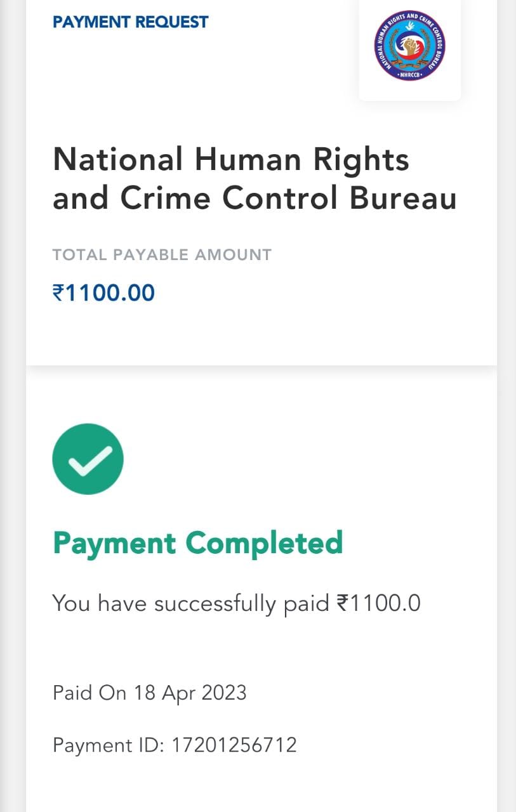This screenshot has width=516, height=812.
Task: Click the date 18 Apr 2023
Action: click(x=190, y=692)
